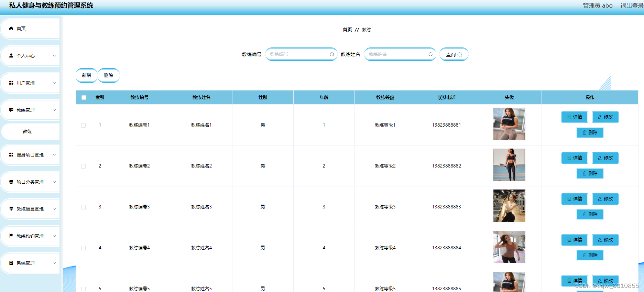Open the 教练 submenu item
644x292 pixels.
pyautogui.click(x=30, y=131)
